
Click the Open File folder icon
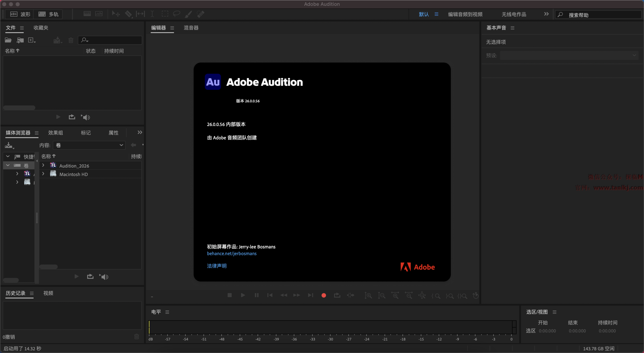coord(8,40)
